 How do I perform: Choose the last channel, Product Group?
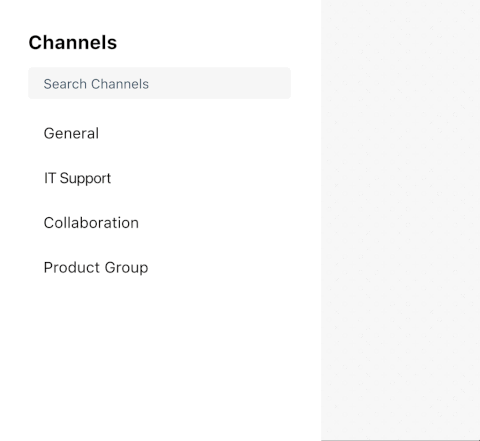pos(159,267)
